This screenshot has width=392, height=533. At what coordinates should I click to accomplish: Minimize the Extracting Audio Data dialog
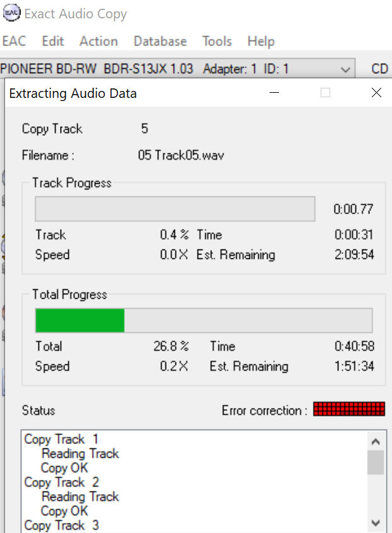[274, 92]
